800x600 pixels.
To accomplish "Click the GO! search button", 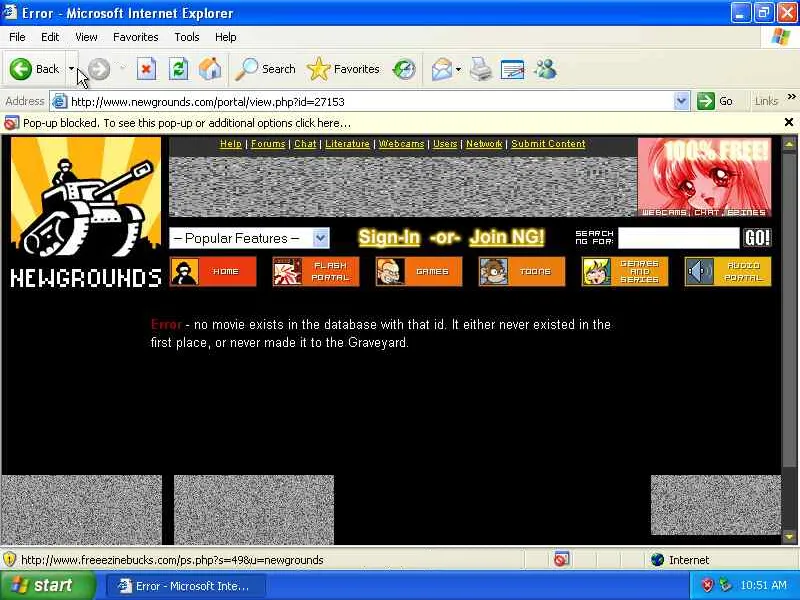I will (757, 238).
